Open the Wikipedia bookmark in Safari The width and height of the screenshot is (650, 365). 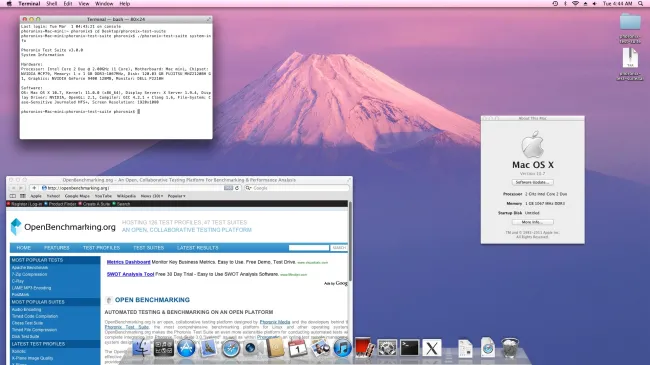pos(126,196)
